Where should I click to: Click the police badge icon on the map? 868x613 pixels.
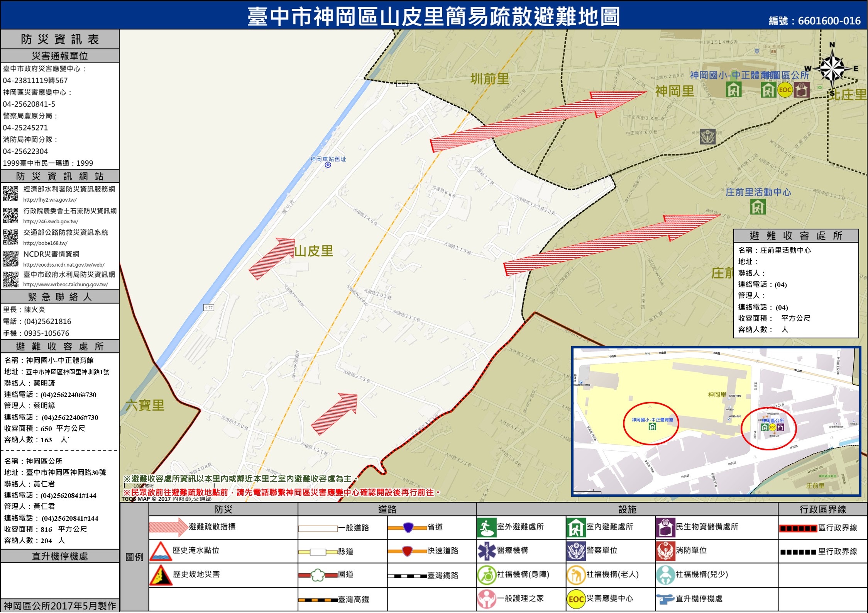tap(707, 137)
